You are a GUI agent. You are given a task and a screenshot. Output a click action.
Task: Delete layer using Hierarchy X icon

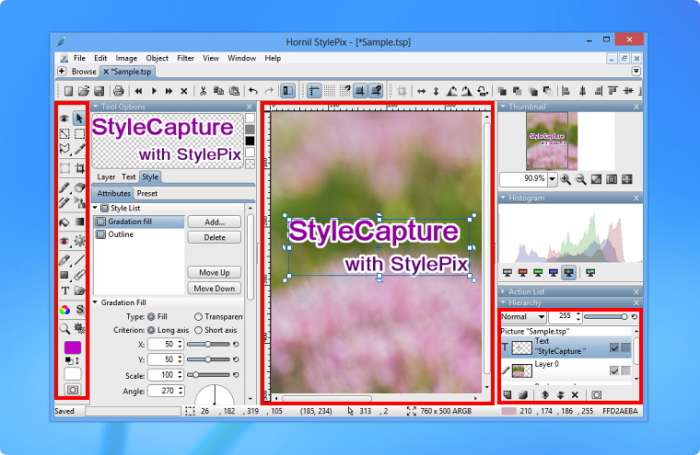click(x=574, y=395)
